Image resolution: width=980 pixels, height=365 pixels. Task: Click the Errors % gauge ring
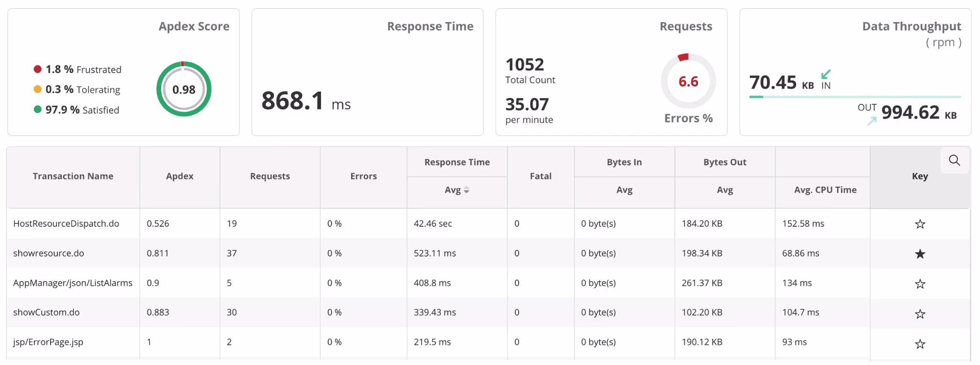[x=688, y=81]
